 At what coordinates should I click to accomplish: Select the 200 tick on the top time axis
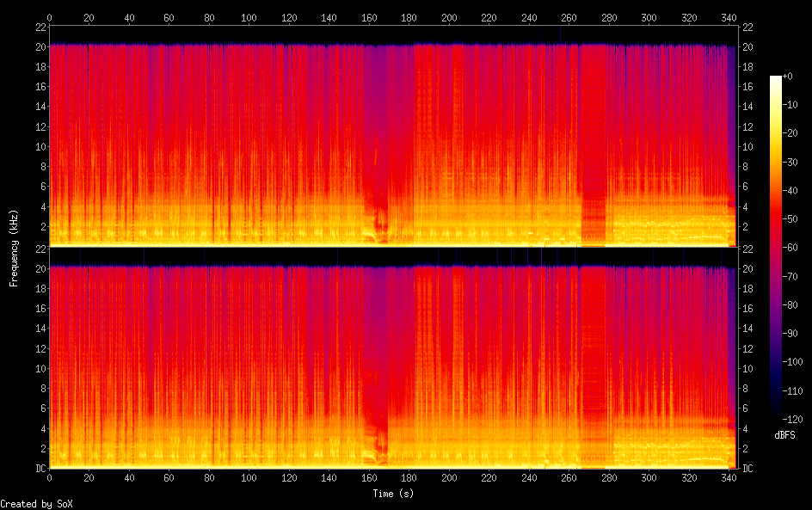pos(448,17)
